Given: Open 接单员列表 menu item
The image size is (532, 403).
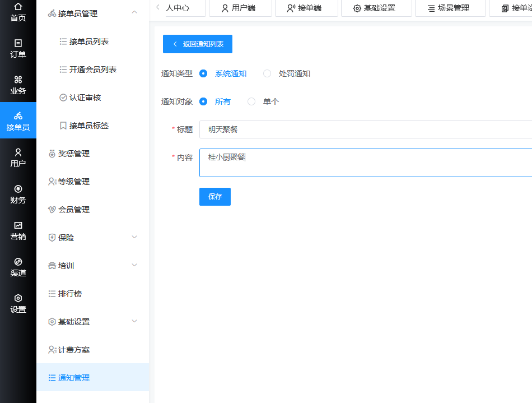Looking at the screenshot, I should click(x=92, y=41).
